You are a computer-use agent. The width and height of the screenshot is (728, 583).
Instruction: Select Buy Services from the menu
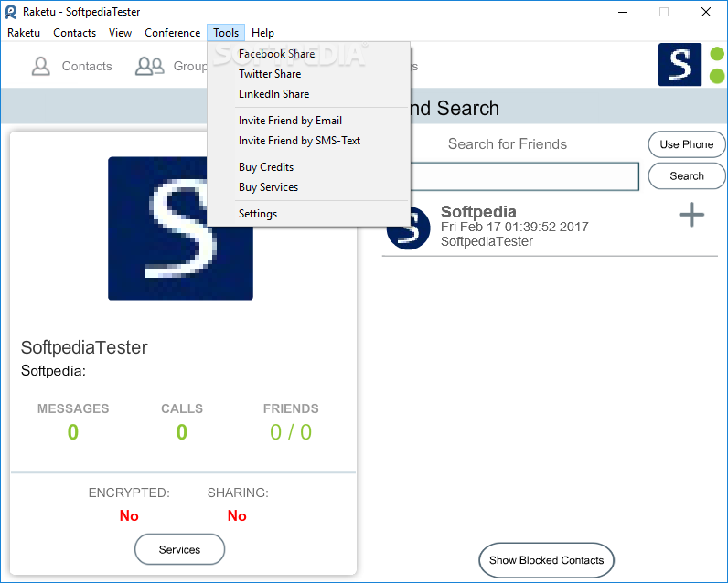tap(309, 187)
